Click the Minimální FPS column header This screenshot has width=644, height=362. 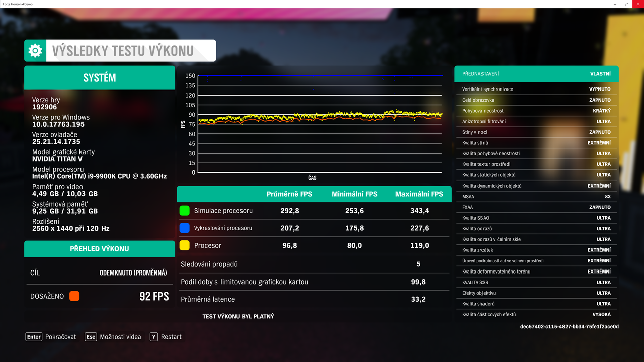(354, 194)
